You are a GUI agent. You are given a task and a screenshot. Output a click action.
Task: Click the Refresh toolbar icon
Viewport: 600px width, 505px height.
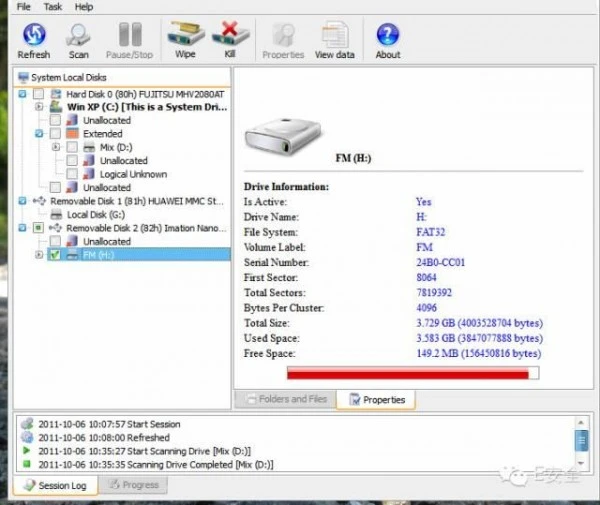point(33,40)
